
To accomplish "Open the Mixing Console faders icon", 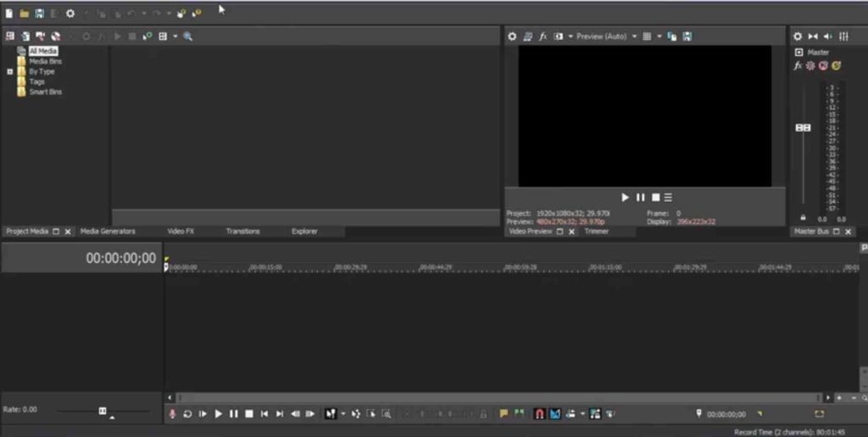I will pos(843,36).
